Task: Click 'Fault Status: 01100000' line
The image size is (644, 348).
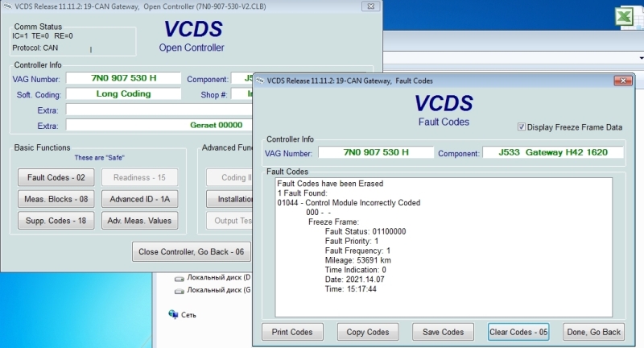Action: (x=365, y=231)
